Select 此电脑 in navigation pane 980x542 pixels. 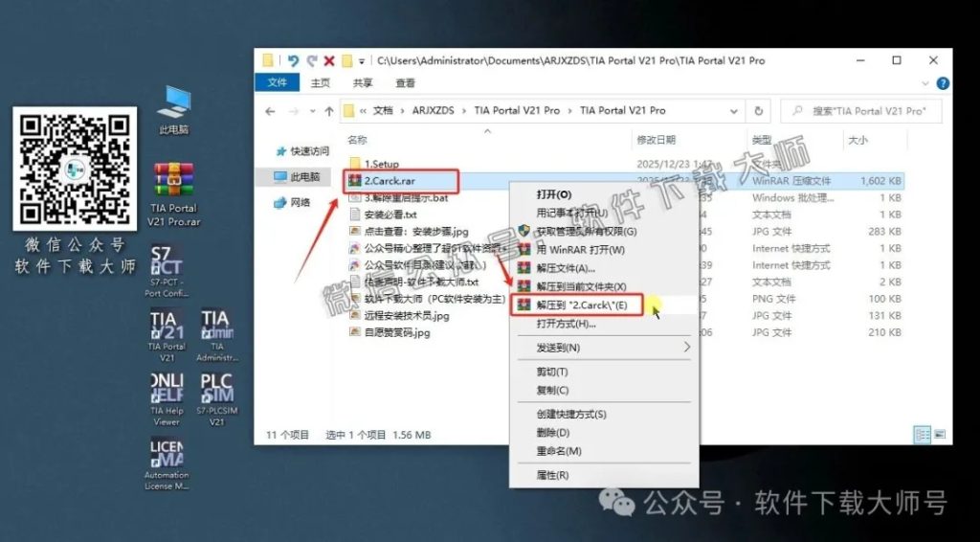(x=297, y=177)
